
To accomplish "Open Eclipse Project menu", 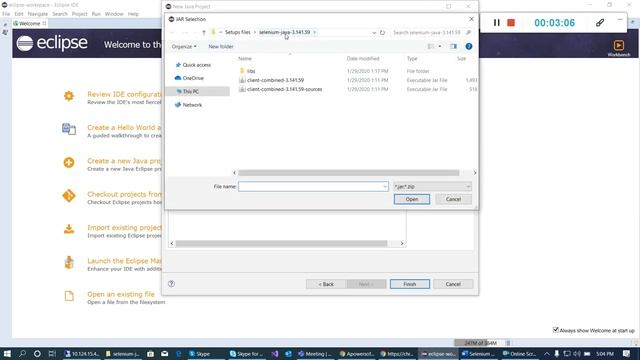I will (80, 14).
